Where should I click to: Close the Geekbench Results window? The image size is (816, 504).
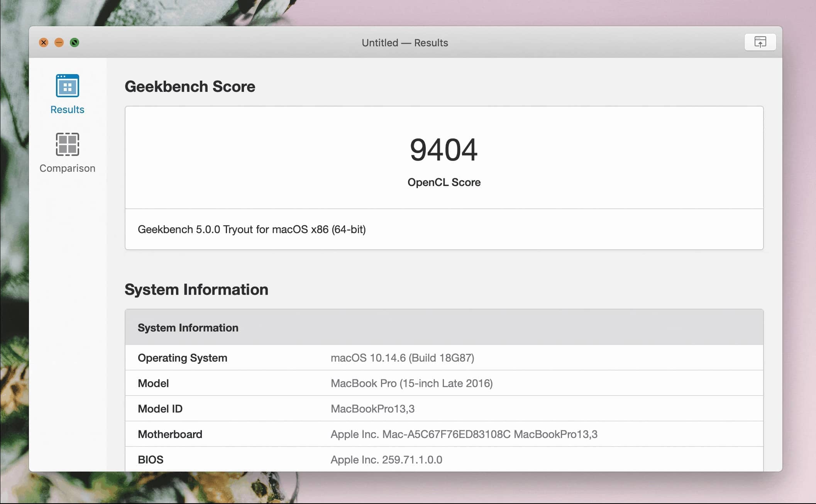point(44,42)
